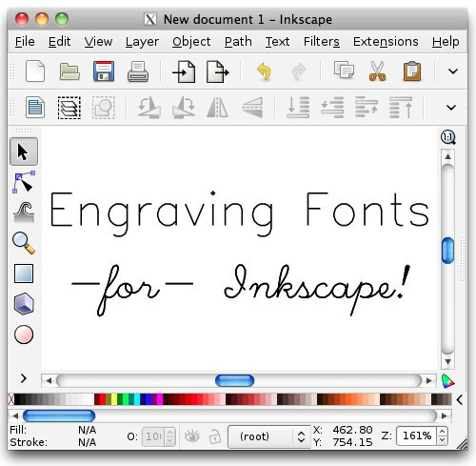Paste from the clipboard via paste icon

click(x=412, y=71)
